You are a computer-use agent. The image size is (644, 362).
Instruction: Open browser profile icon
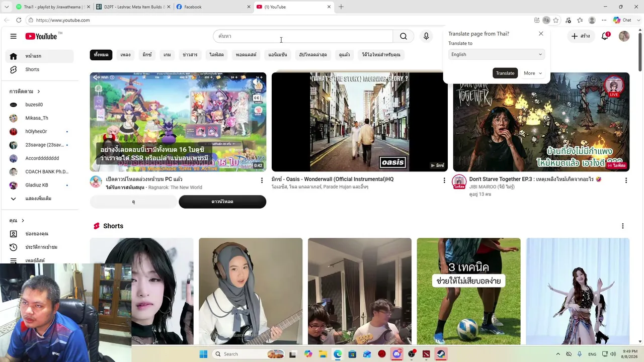592,20
